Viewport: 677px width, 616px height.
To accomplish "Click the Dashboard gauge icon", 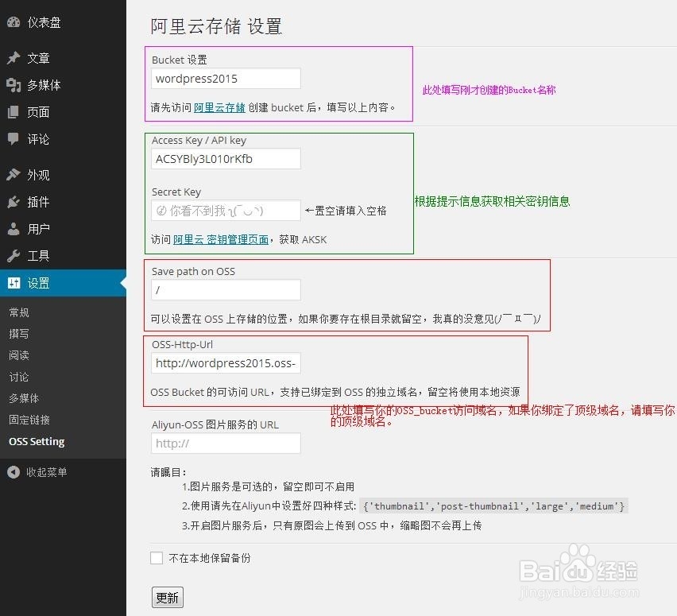I will 14,22.
